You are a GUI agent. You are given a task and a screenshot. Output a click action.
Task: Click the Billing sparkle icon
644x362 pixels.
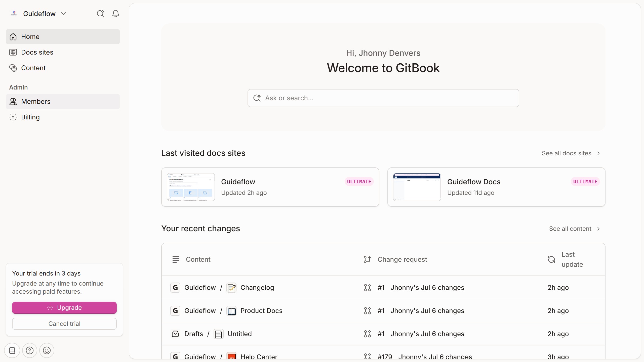13,117
